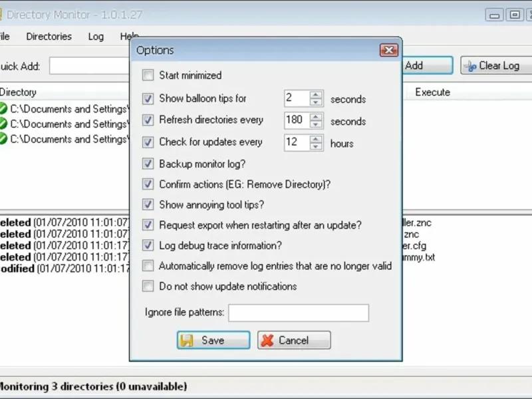Click the balloon tips value field showing 2

pos(297,98)
